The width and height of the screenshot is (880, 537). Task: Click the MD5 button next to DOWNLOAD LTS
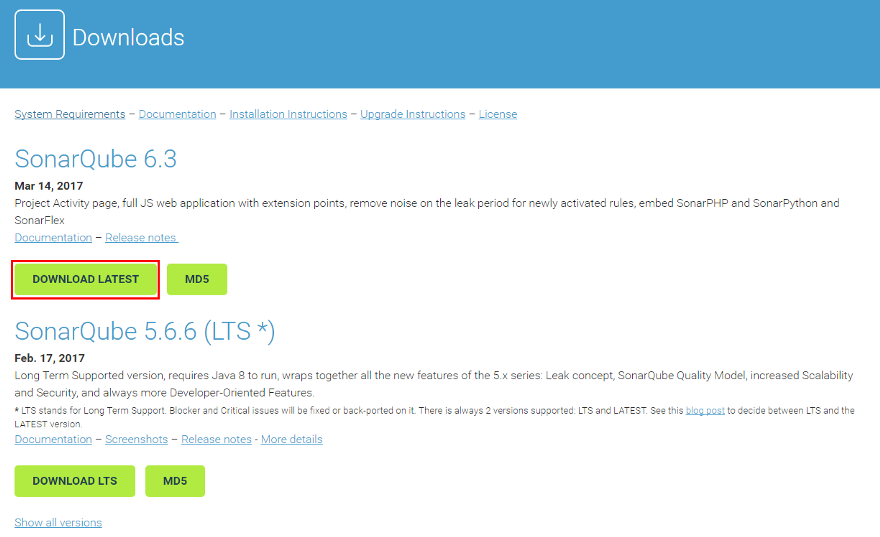(175, 481)
